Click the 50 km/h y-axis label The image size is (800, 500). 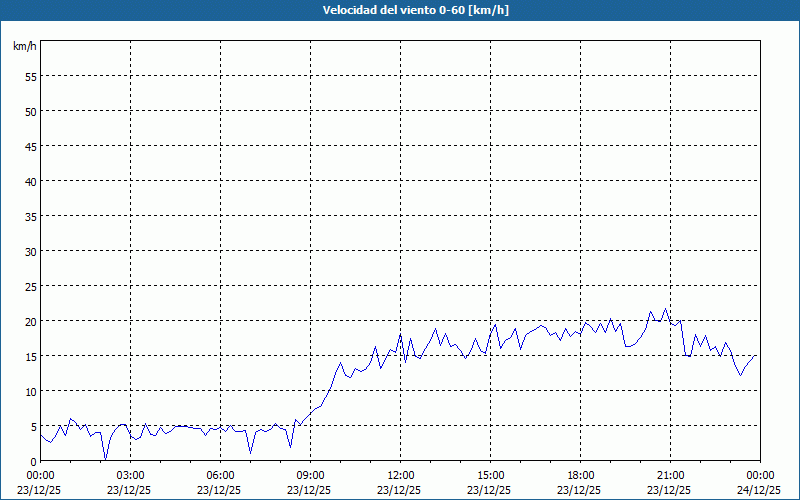click(x=30, y=111)
